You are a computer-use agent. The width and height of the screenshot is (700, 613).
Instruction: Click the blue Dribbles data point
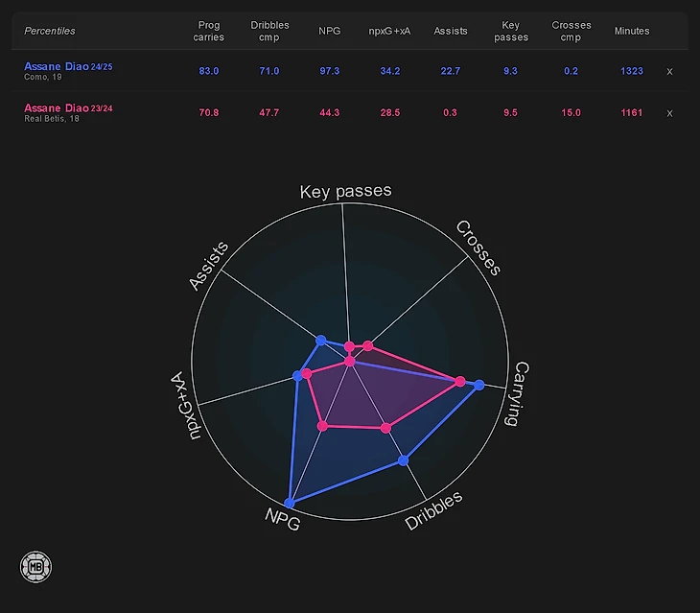pos(403,460)
